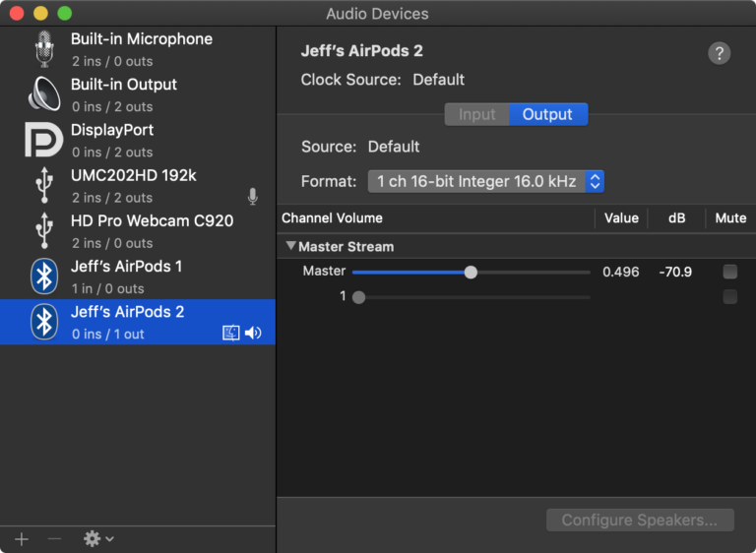Viewport: 756px width, 553px height.
Task: Click the Channel Volume column header
Action: 332,217
